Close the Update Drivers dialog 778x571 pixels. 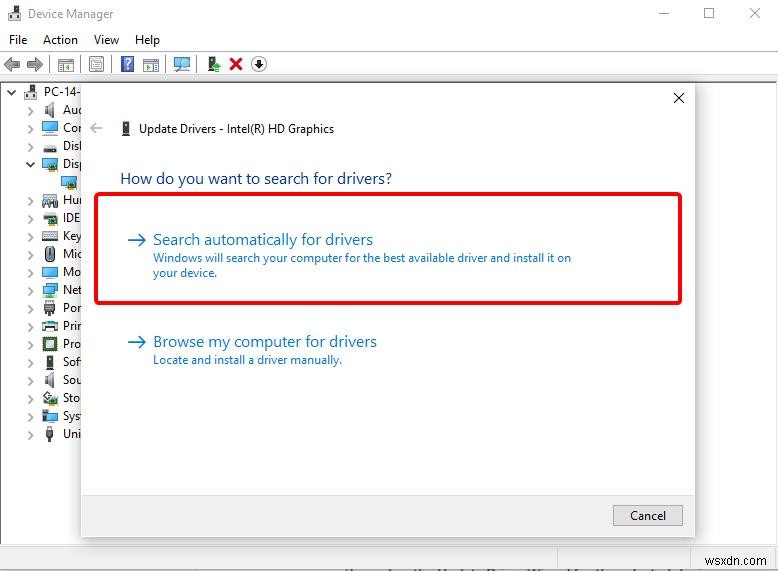pyautogui.click(x=679, y=98)
